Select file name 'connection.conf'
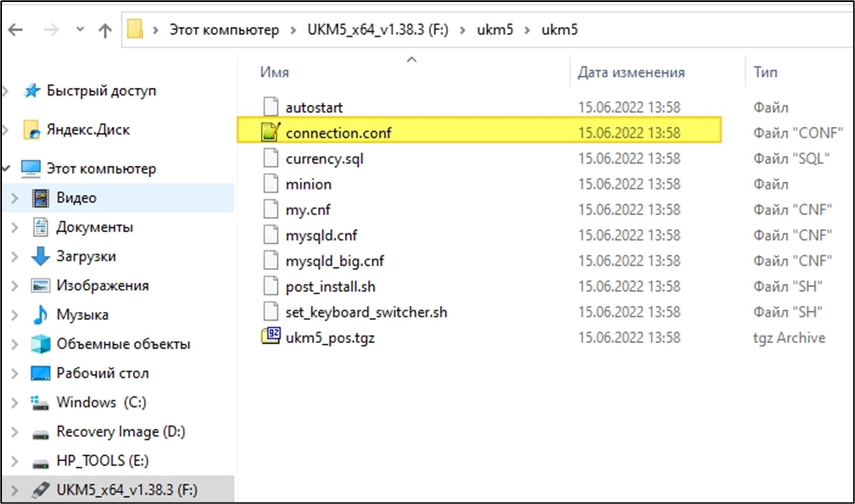The height and width of the screenshot is (504, 855). (x=338, y=133)
